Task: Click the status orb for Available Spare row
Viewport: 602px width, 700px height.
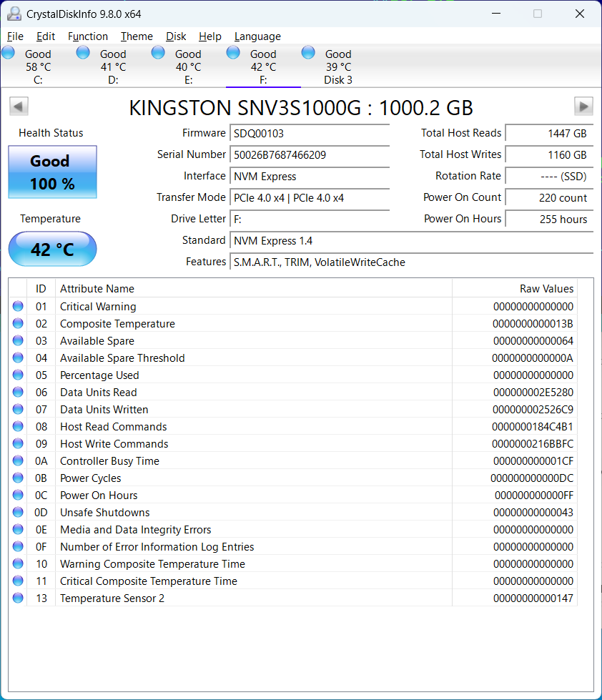Action: pos(18,340)
